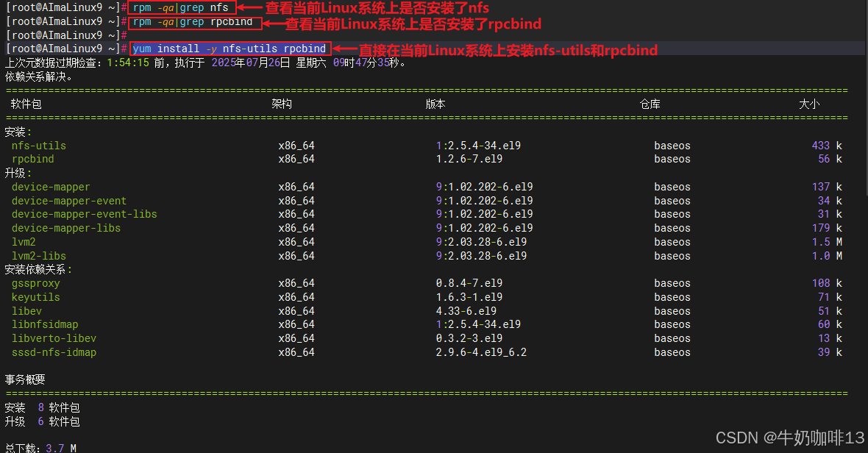Click the lvm2 package name
868x453 pixels.
(x=24, y=242)
